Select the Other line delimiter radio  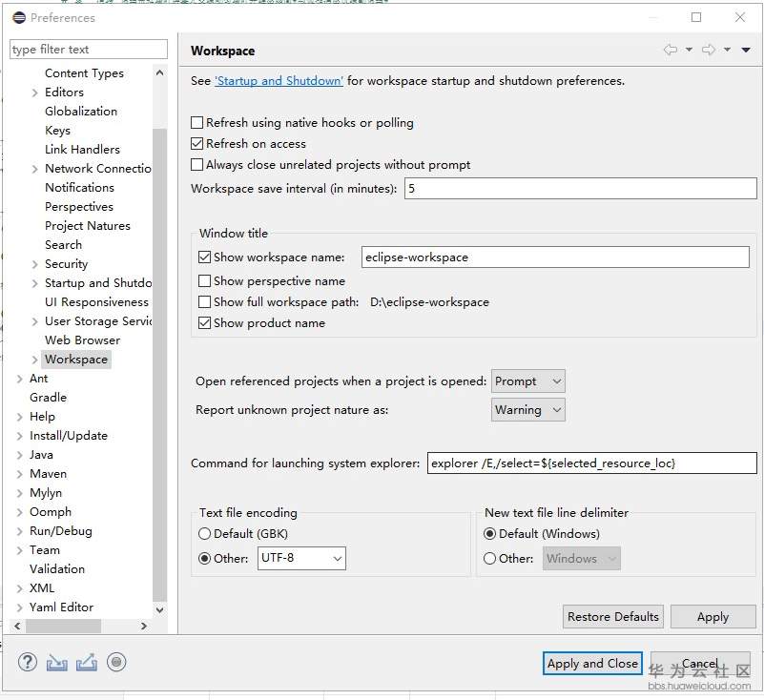pyautogui.click(x=489, y=558)
